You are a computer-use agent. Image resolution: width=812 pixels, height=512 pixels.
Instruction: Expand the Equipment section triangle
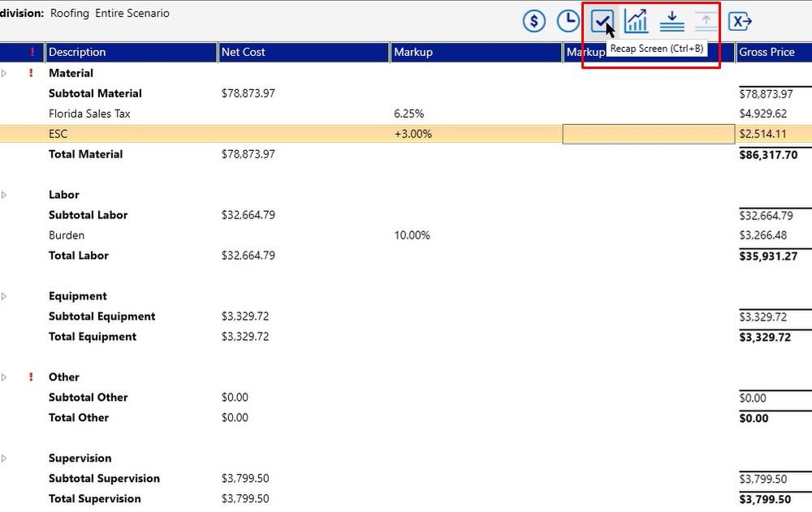coord(4,296)
